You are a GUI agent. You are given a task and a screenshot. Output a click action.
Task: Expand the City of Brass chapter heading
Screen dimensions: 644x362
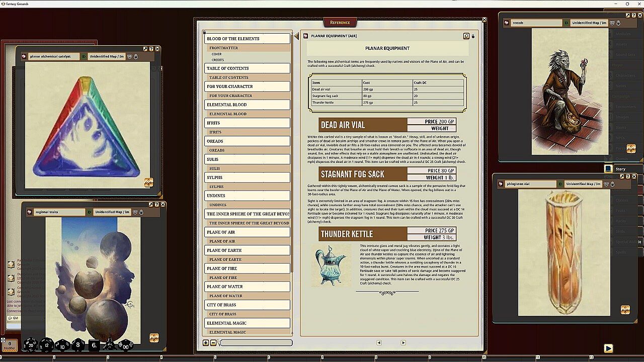pos(247,305)
